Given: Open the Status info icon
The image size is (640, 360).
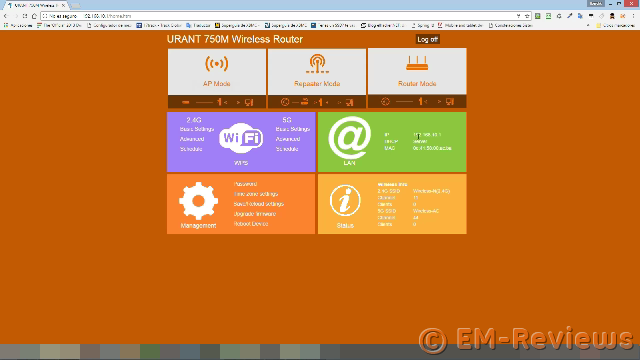Looking at the screenshot, I should 345,200.
